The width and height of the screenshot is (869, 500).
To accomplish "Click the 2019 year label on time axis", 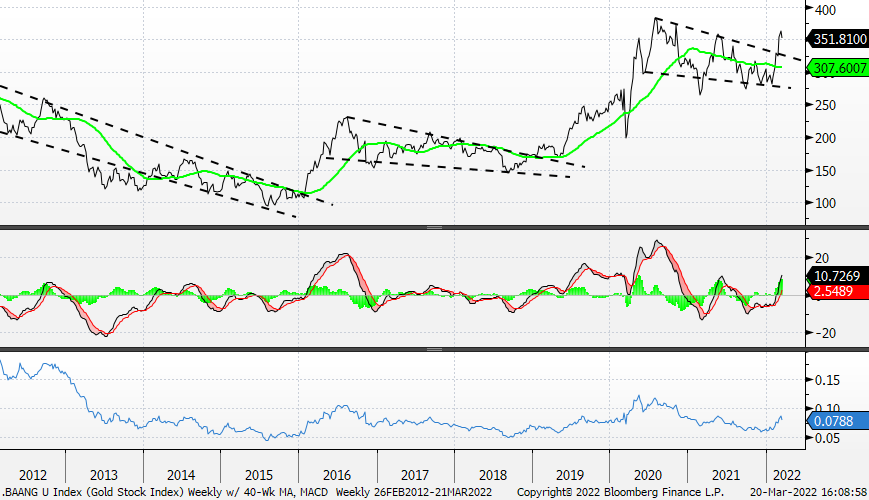I will (x=570, y=475).
